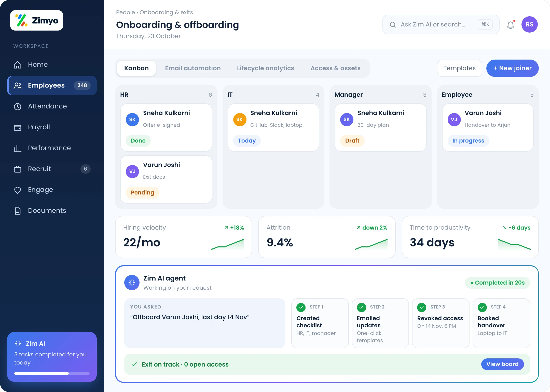550x392 pixels.
Task: Click the + New joiner button
Action: [x=512, y=68]
